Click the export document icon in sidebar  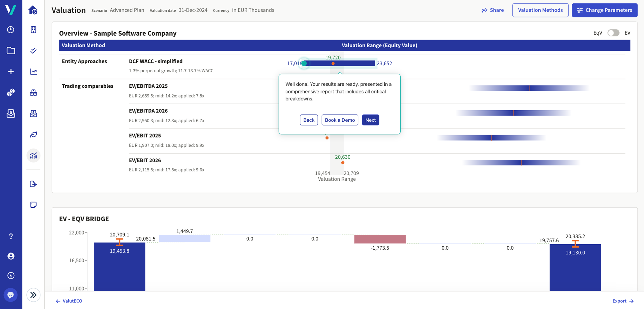(33, 184)
